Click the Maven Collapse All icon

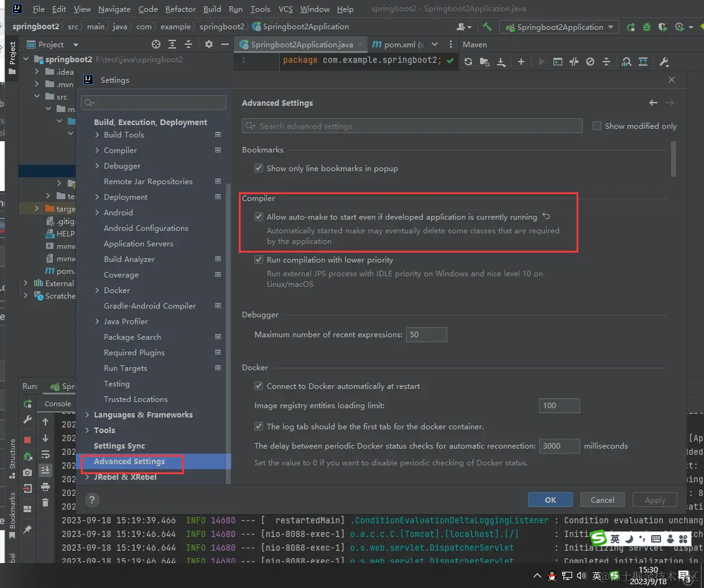(606, 62)
